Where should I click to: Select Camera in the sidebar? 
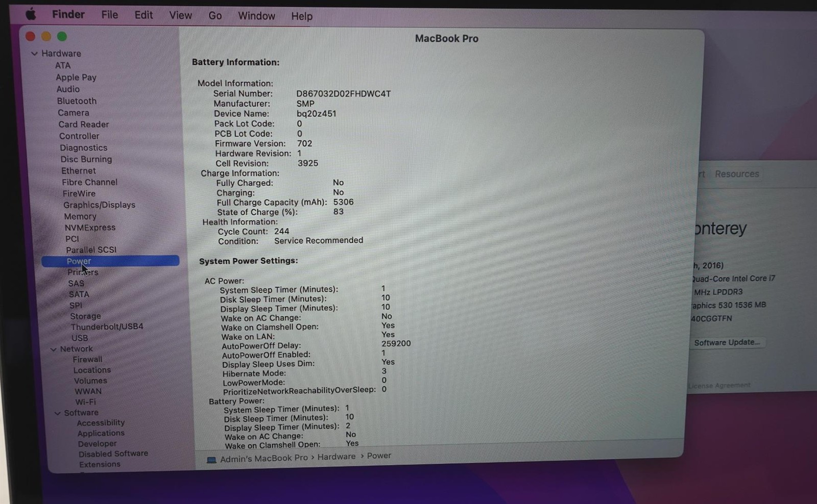pos(73,113)
